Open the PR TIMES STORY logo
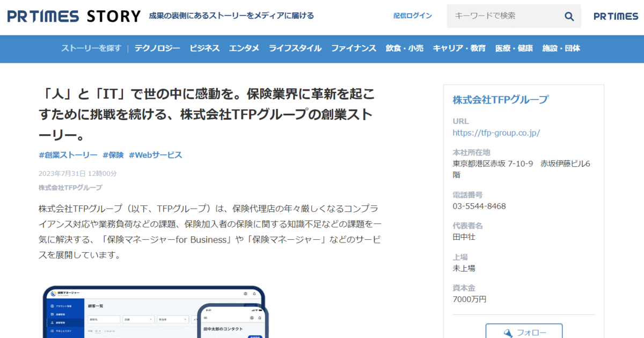644x338 pixels. click(74, 16)
